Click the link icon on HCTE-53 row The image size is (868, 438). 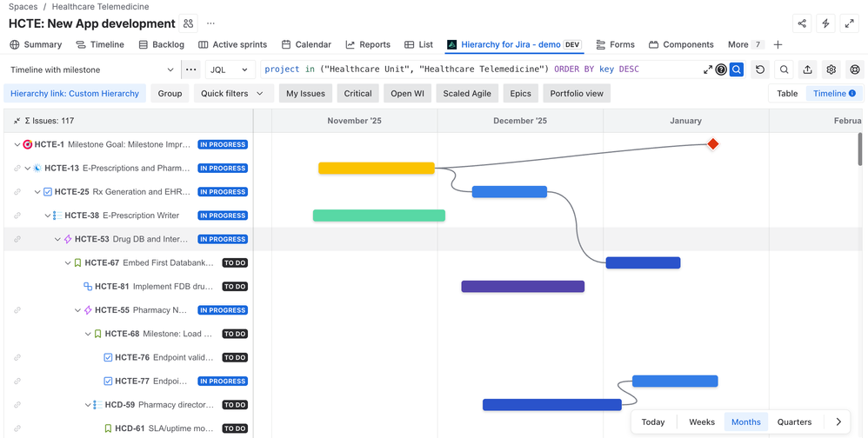click(17, 240)
